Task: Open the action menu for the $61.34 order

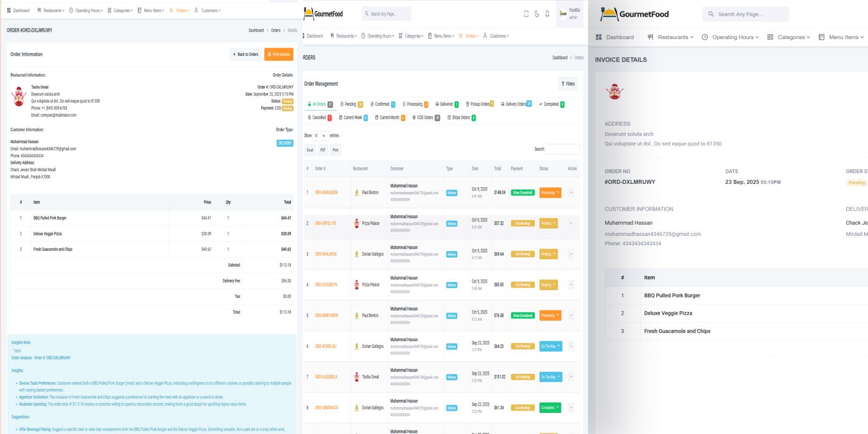Action: point(571,407)
